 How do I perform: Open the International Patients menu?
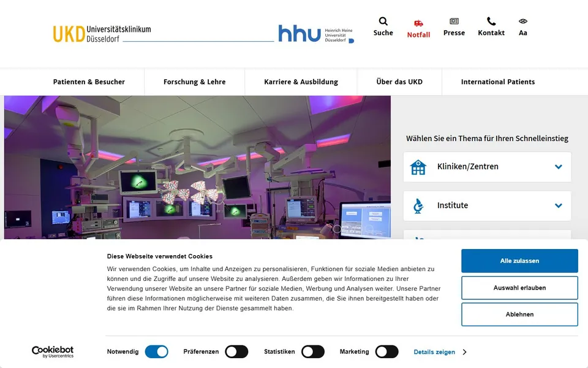point(497,82)
